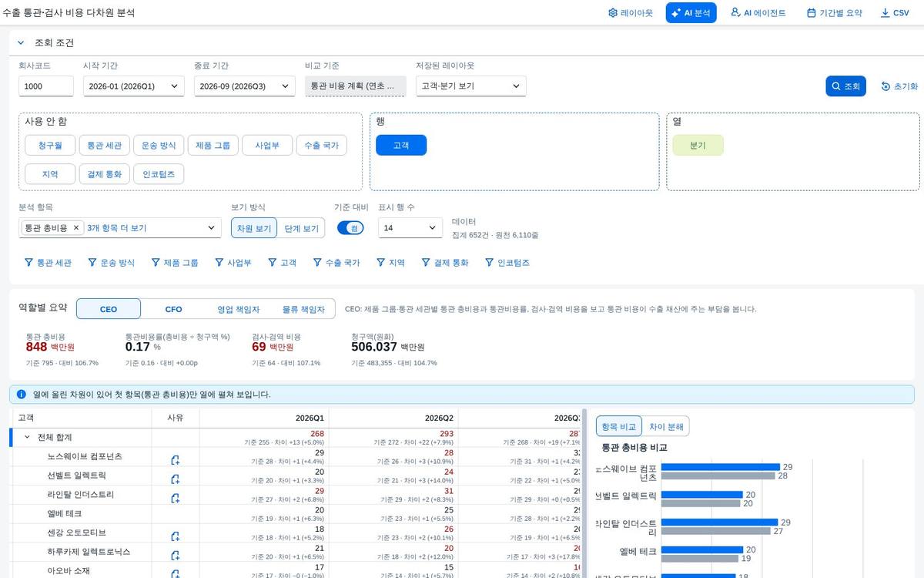Select the unused 통관 세관 dimension chip
Image resolution: width=924 pixels, height=578 pixels.
pos(105,145)
